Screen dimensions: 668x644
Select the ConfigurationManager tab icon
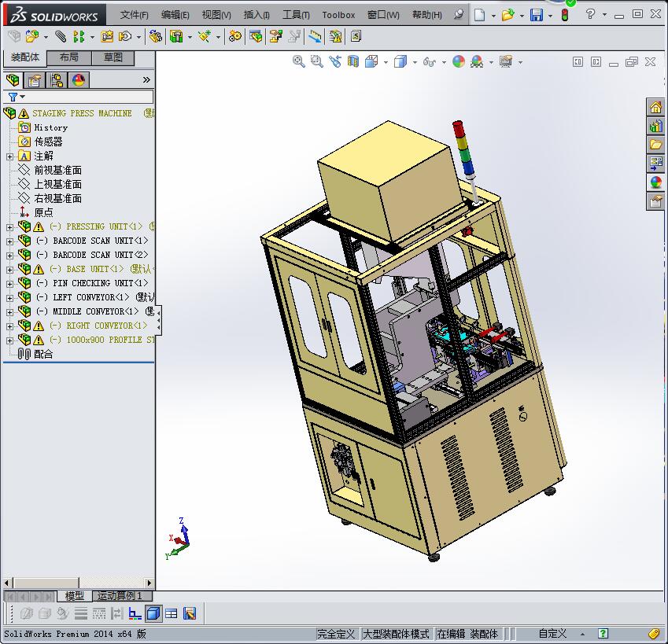56,79
